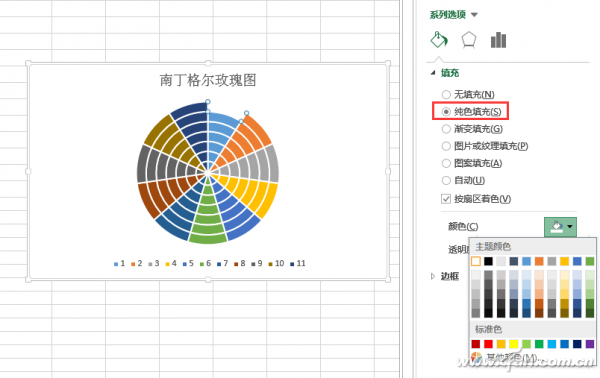Open the 系列选项 dropdown arrow
The width and height of the screenshot is (600, 378).
[x=474, y=15]
